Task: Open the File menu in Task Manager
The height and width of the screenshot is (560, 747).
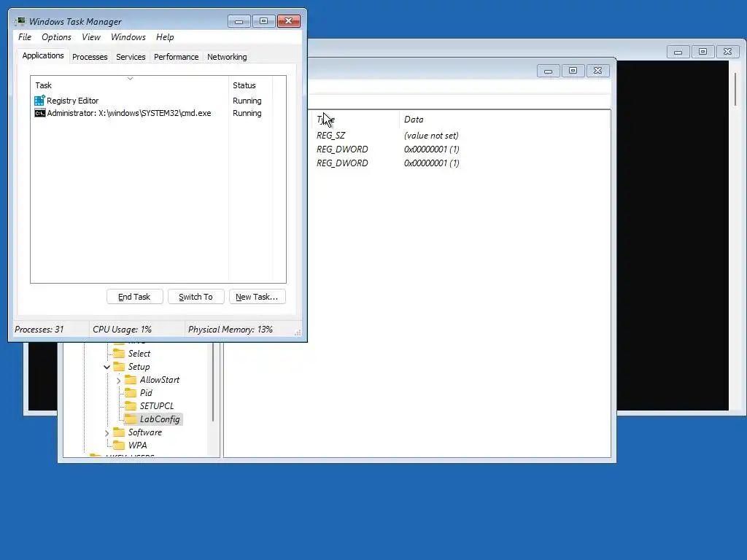Action: point(25,37)
